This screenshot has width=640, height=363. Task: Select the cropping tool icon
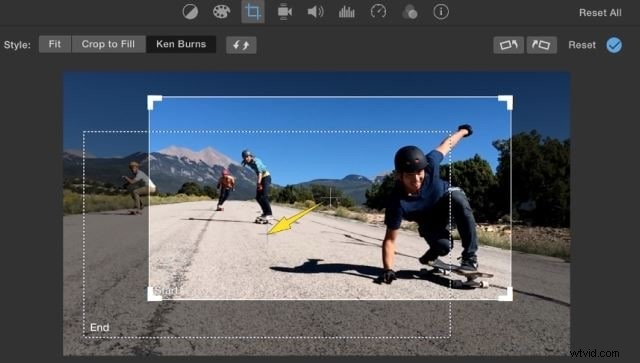(253, 11)
